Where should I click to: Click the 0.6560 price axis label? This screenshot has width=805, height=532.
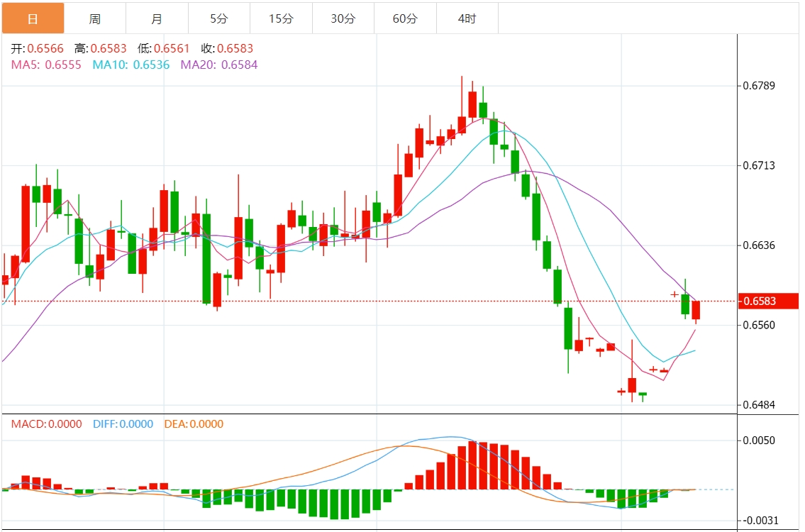[760, 325]
